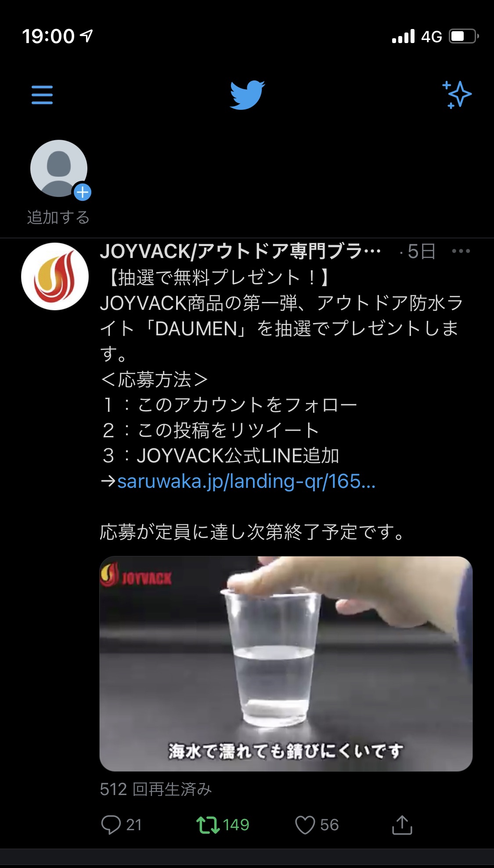The height and width of the screenshot is (868, 494).
Task: Tap the 149 retweet count
Action: pos(236,824)
